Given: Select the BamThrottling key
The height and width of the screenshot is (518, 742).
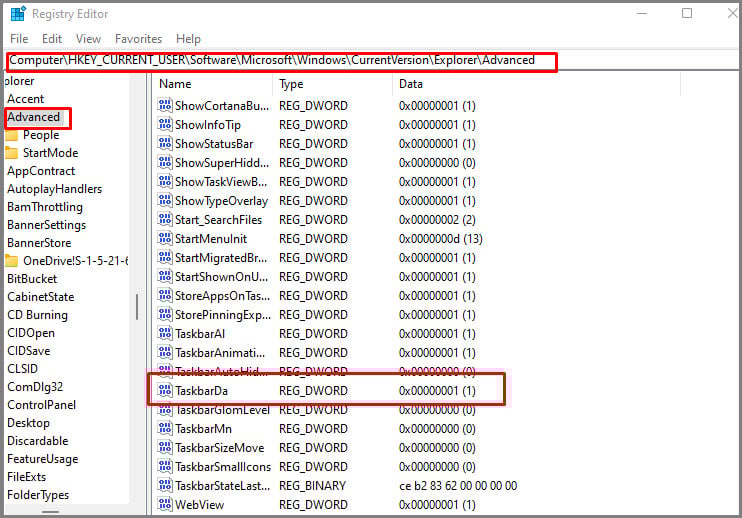Looking at the screenshot, I should point(45,207).
